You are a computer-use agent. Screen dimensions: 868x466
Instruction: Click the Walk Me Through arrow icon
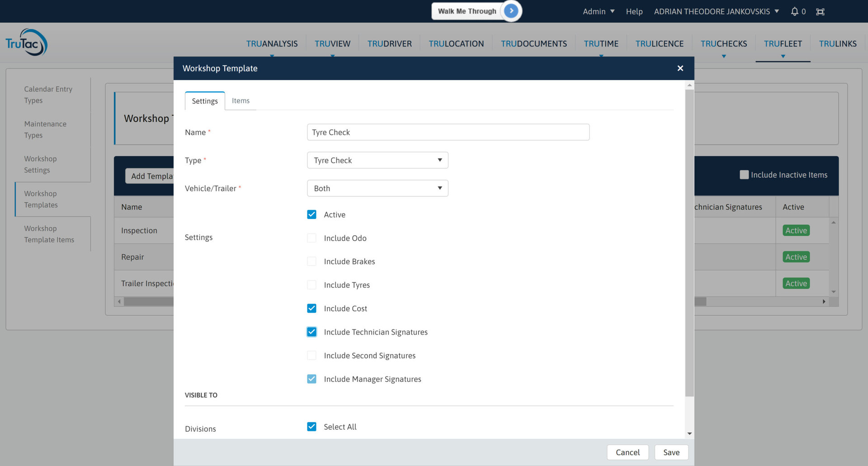[511, 11]
